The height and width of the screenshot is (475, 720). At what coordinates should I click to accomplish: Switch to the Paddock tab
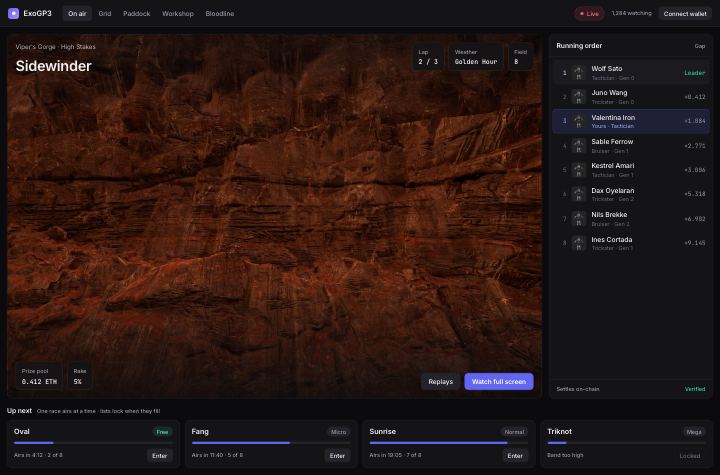[136, 14]
